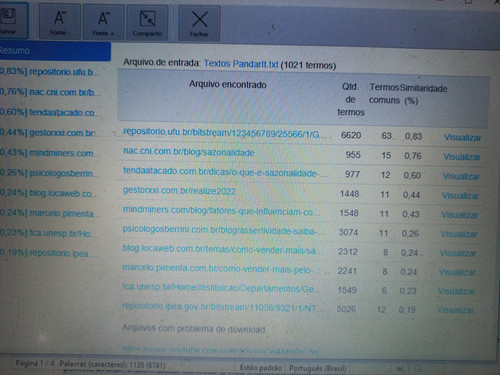Open blog.locaweb.com.br/temas/como-vender-mais link
The width and height of the screenshot is (500, 375).
(222, 249)
